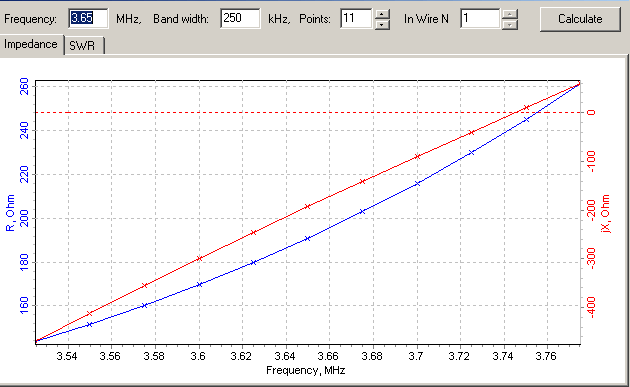Click red jX data marker at 3.6 MHz
Viewport: 630px width, 387px height.
click(x=199, y=258)
